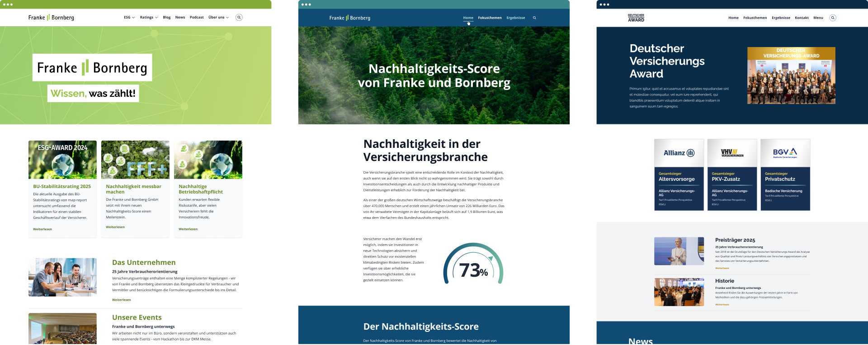The height and width of the screenshot is (345, 868).
Task: Select Ergebnisse in middle site navigation
Action: [x=516, y=18]
